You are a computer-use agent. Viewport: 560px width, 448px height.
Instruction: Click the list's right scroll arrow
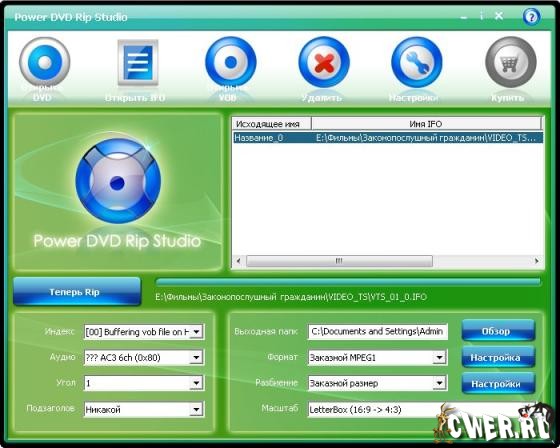tap(536, 261)
